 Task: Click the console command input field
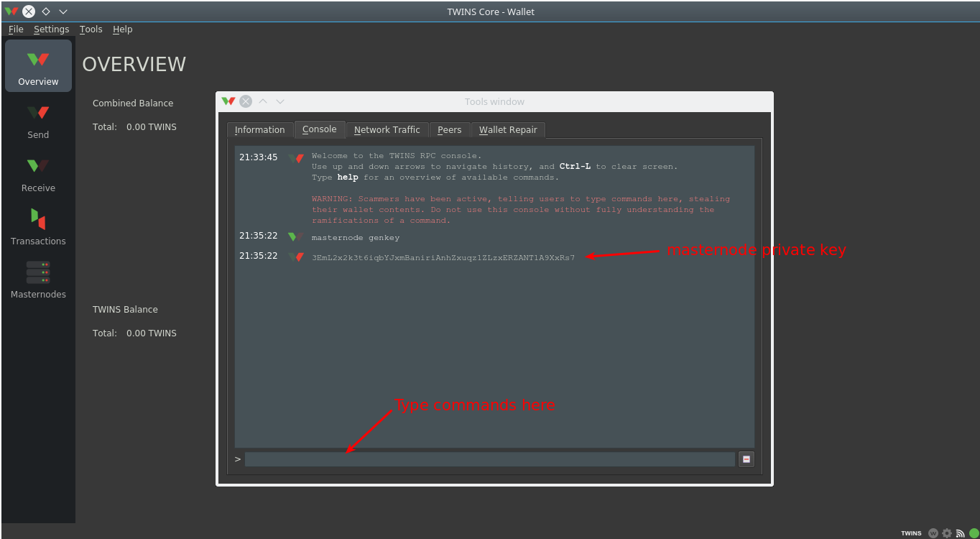tap(489, 459)
